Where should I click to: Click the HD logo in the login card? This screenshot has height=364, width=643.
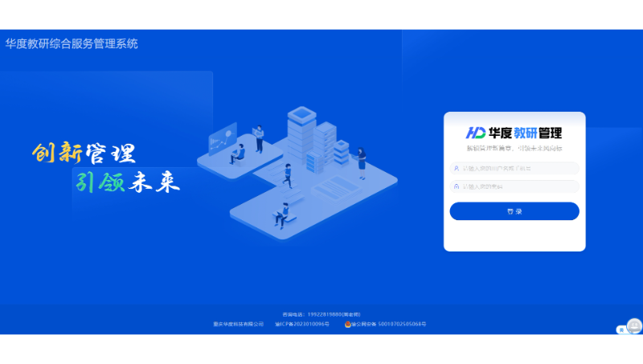click(x=477, y=133)
